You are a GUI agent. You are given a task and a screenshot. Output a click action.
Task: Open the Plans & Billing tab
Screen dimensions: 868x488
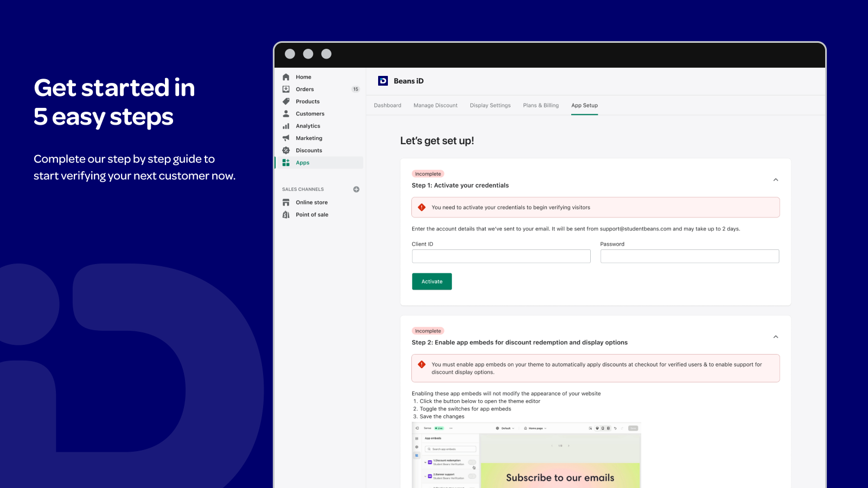pyautogui.click(x=541, y=105)
